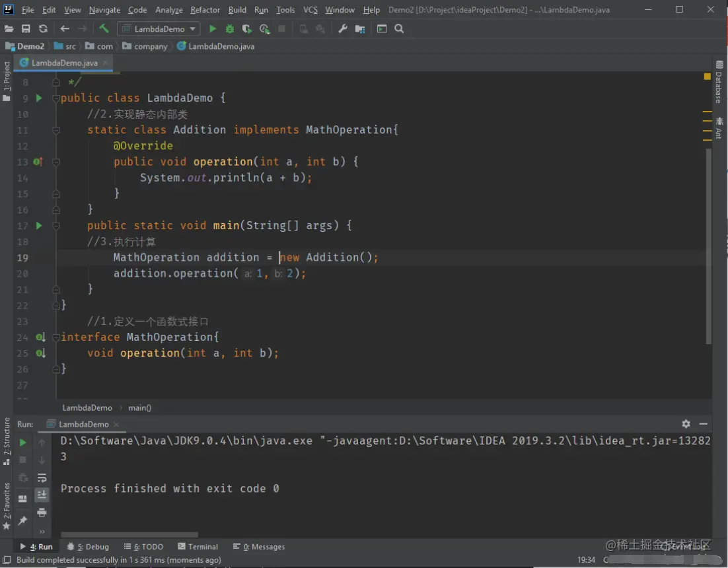Image resolution: width=728 pixels, height=568 pixels.
Task: Click the run gutter arrow beside main method
Action: (x=39, y=225)
